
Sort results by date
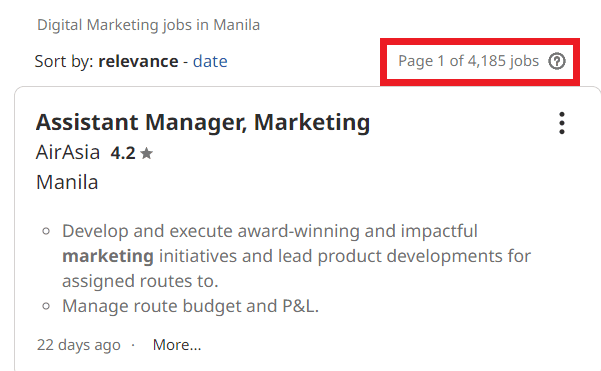click(x=210, y=61)
